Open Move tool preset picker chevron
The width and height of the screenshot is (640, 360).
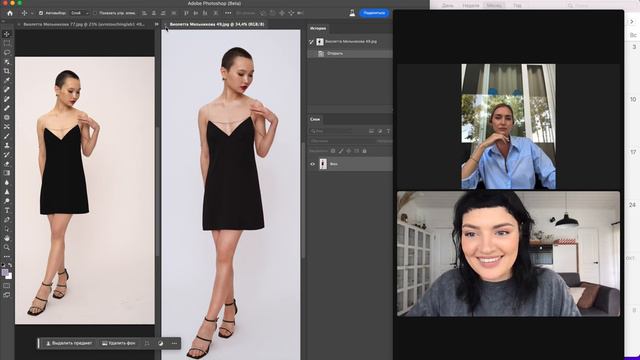coord(32,13)
